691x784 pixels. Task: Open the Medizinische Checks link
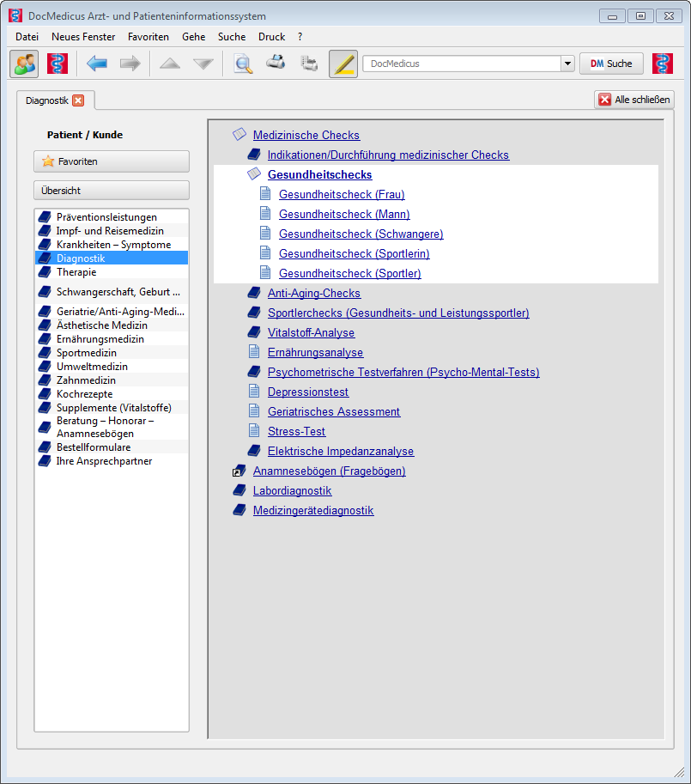click(306, 135)
